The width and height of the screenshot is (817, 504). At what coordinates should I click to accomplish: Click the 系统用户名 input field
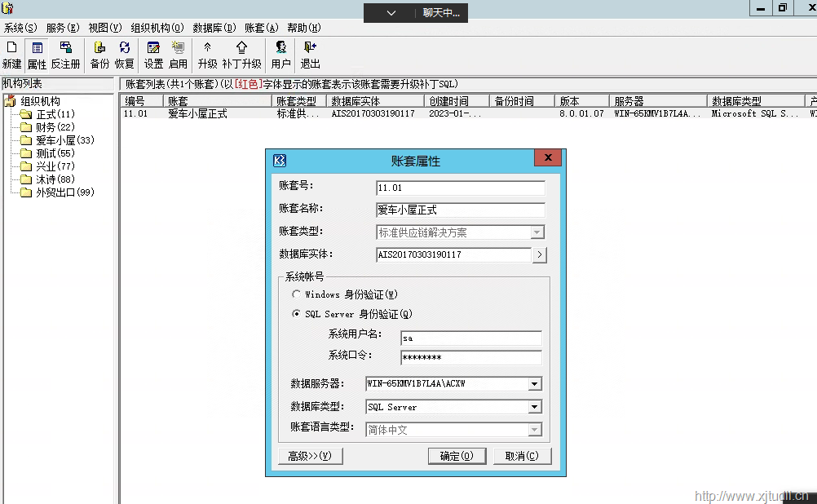tap(470, 338)
